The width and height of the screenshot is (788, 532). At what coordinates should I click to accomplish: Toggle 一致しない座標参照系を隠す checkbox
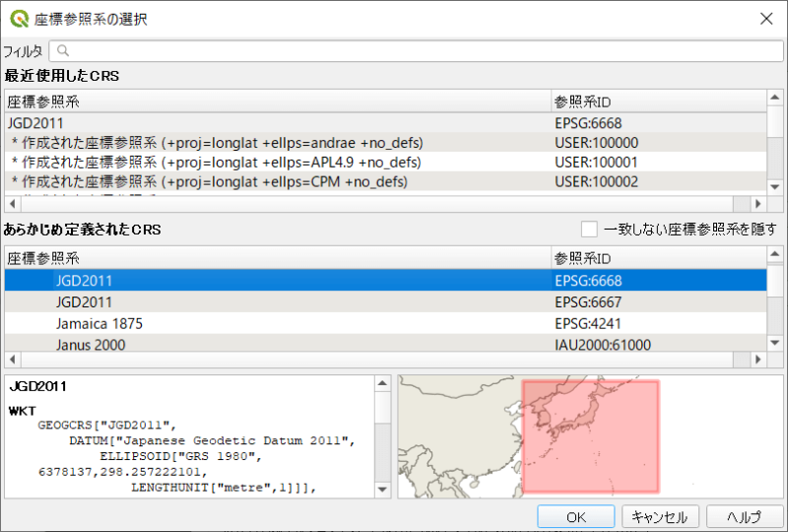589,230
